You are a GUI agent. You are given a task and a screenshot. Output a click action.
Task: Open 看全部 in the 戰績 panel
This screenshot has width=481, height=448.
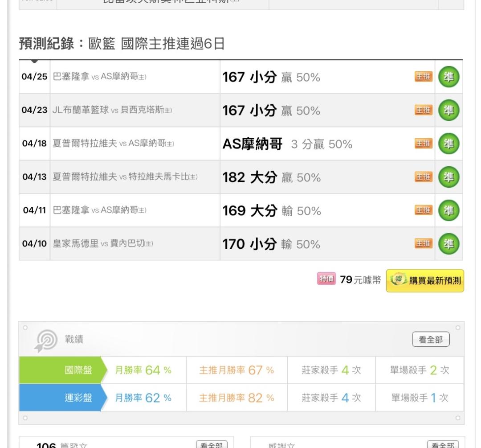pos(431,340)
